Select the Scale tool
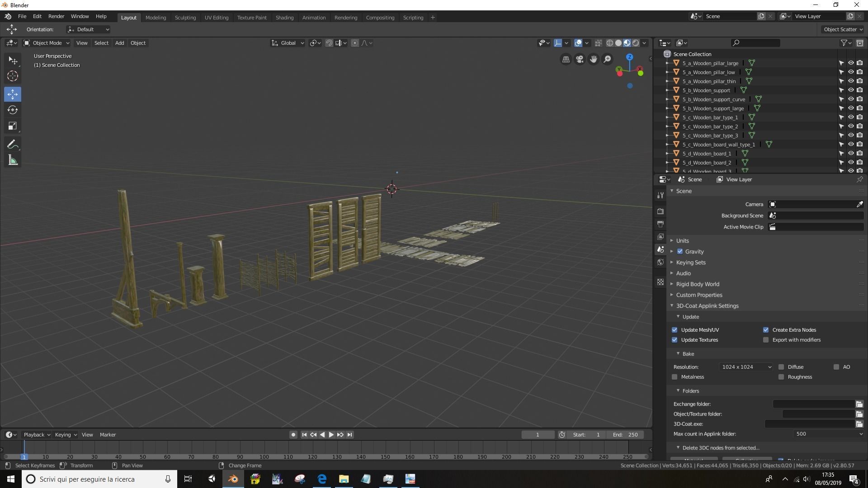The image size is (868, 488). point(13,126)
